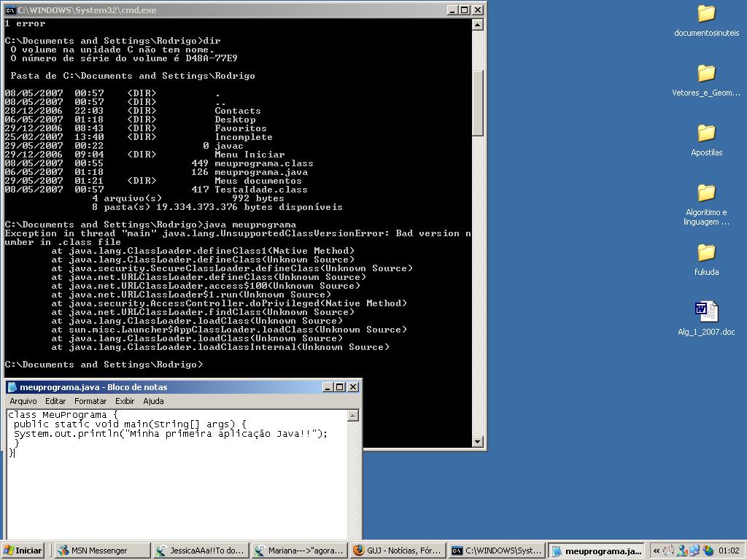This screenshot has width=747, height=560.
Task: Click the 'public static void main' line in Notepad
Action: pyautogui.click(x=130, y=424)
